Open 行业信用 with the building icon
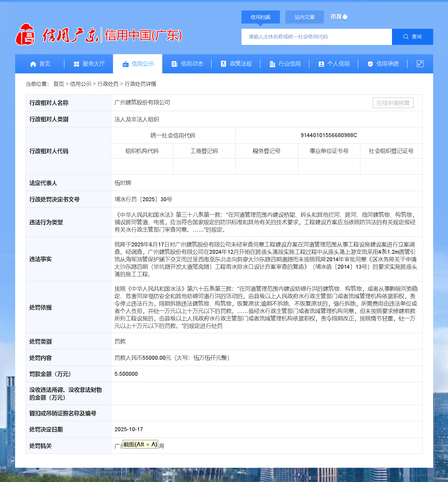 point(272,64)
